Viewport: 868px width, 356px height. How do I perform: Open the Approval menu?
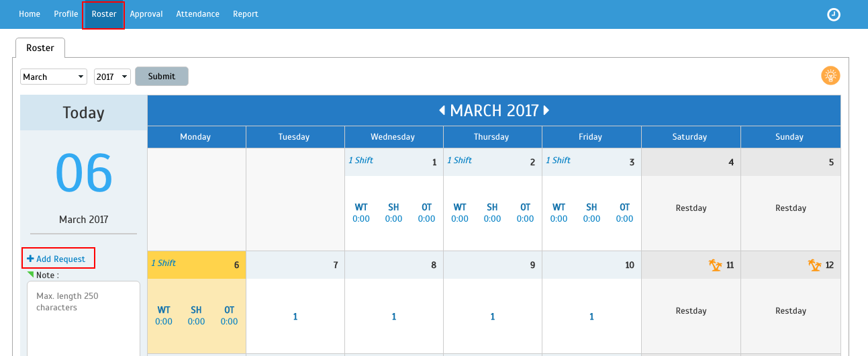coord(146,14)
